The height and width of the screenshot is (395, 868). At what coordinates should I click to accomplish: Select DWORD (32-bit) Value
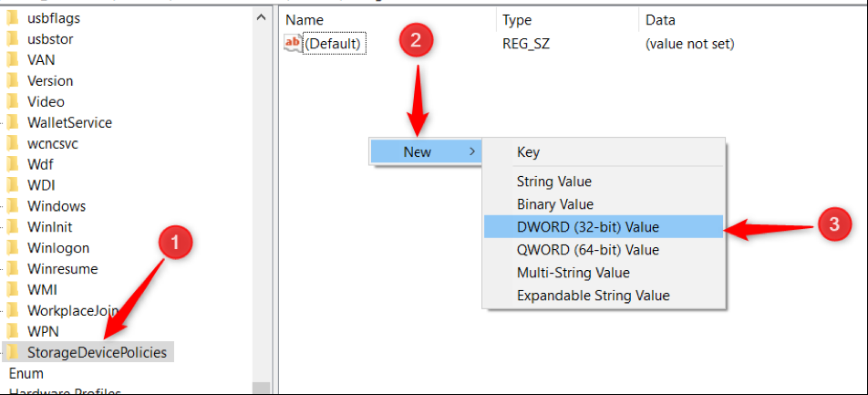(x=587, y=227)
